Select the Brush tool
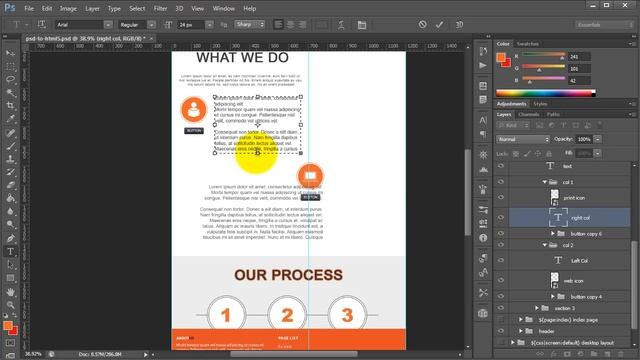 pyautogui.click(x=11, y=146)
